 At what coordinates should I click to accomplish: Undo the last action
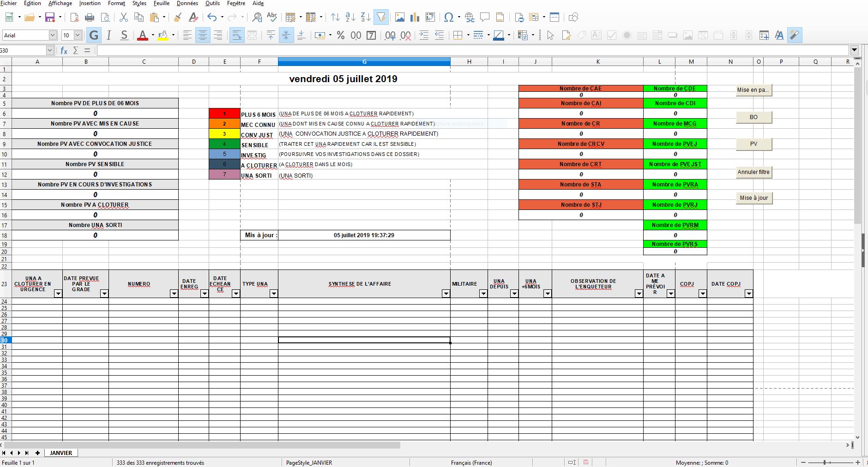tap(212, 17)
